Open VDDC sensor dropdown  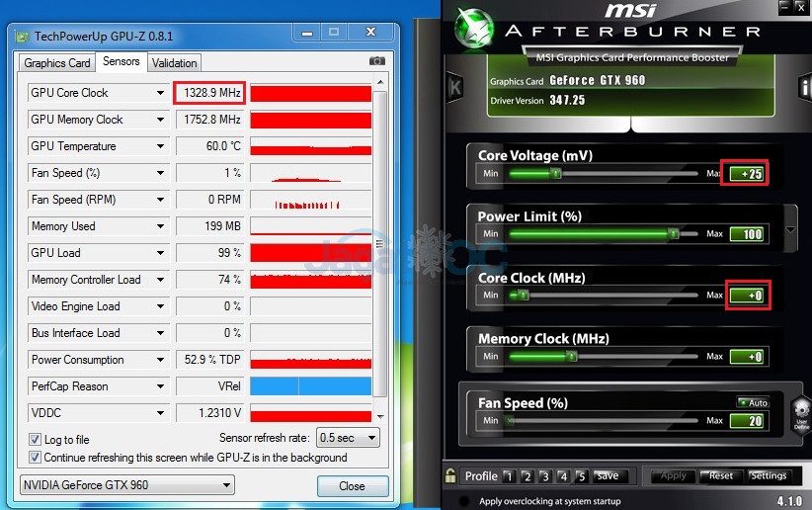pos(161,413)
